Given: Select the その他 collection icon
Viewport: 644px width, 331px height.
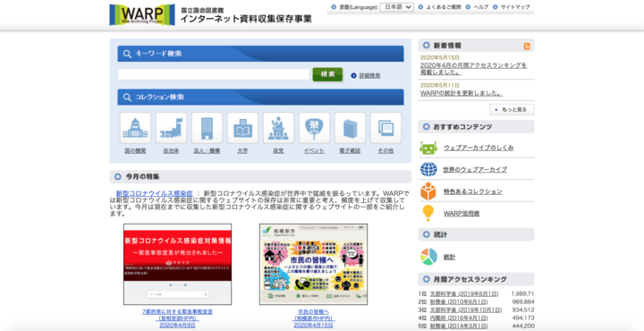Looking at the screenshot, I should 386,128.
